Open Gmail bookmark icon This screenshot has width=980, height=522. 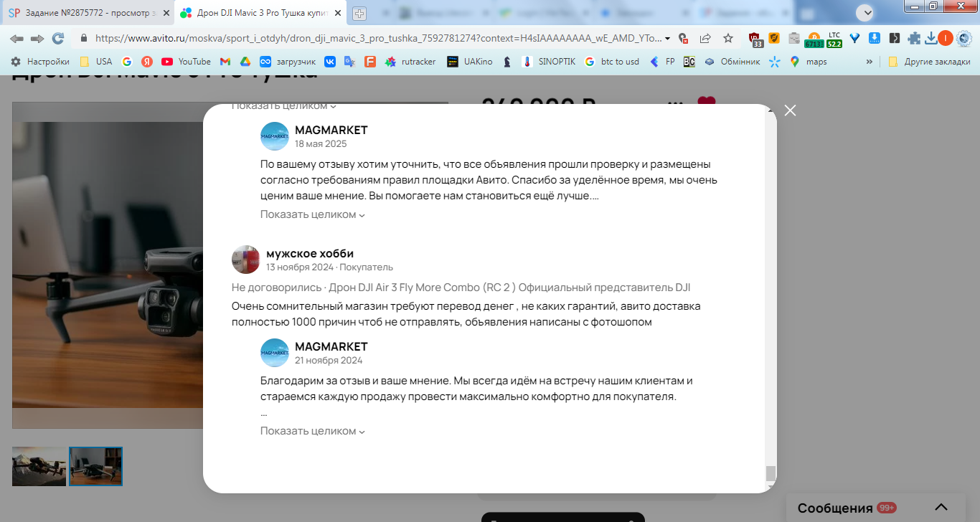225,62
